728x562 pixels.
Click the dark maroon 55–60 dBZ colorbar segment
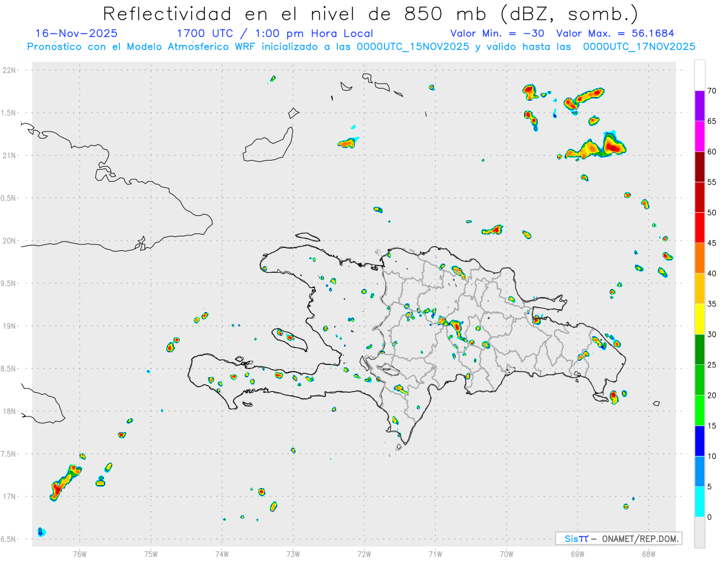[x=699, y=167]
